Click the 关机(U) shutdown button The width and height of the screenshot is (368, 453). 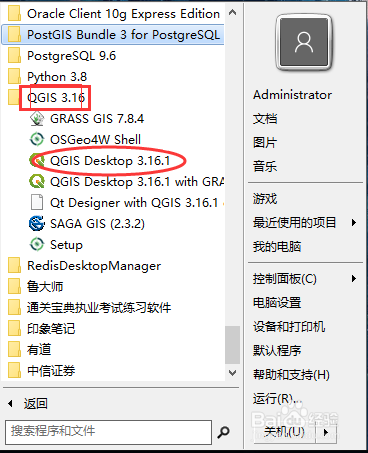pyautogui.click(x=284, y=432)
